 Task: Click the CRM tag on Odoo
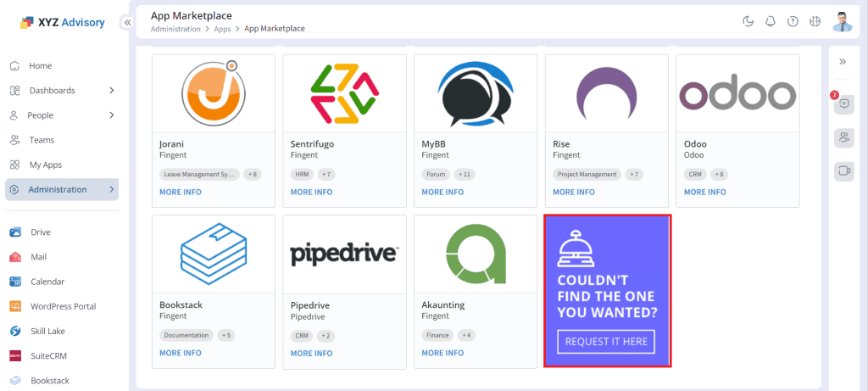point(695,174)
